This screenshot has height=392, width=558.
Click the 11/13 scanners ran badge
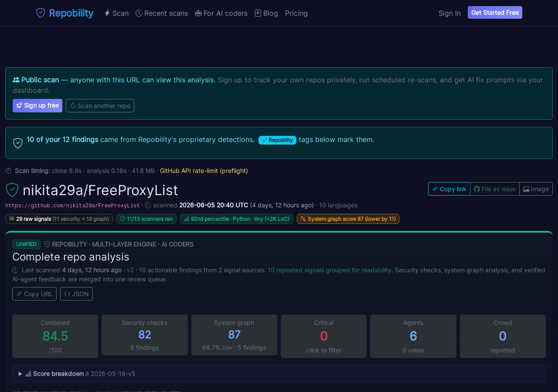(x=146, y=219)
